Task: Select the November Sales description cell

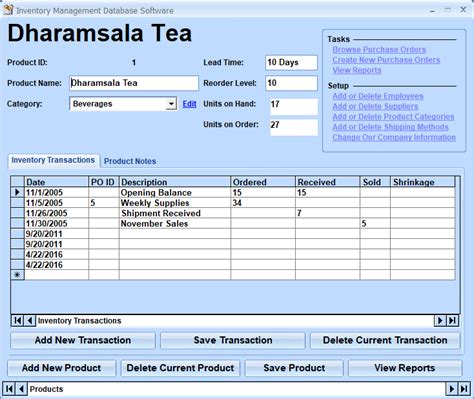Action: pos(175,224)
